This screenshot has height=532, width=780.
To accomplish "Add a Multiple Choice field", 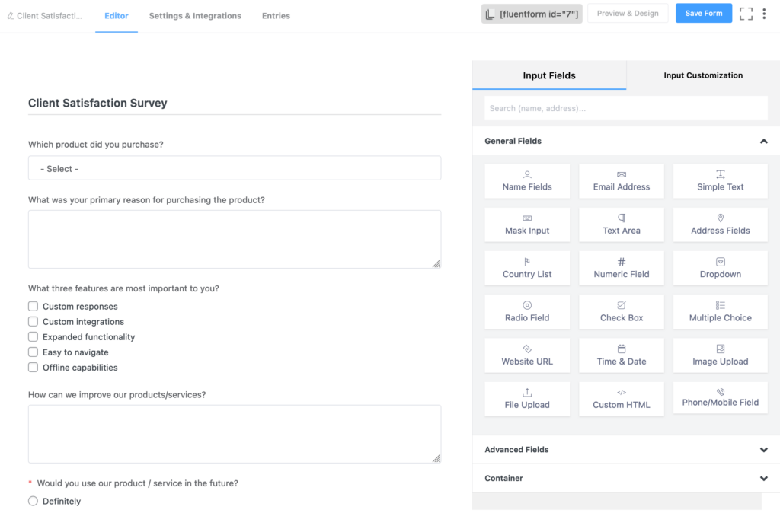I will click(x=720, y=312).
